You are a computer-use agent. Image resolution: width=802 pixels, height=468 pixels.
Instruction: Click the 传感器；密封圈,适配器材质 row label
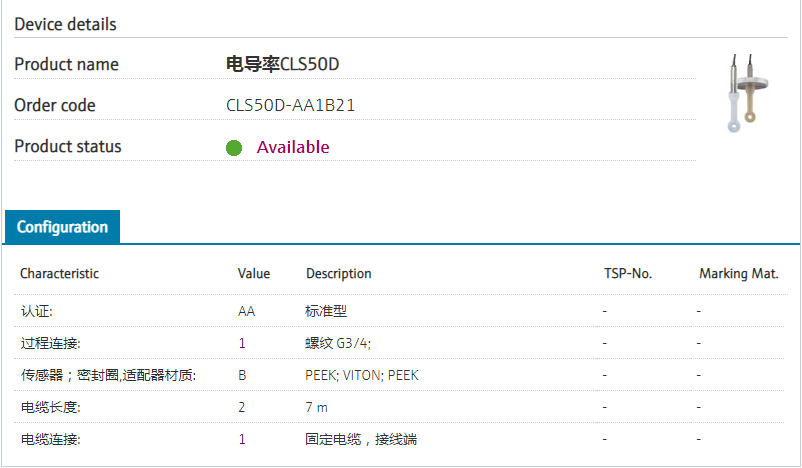coord(108,375)
